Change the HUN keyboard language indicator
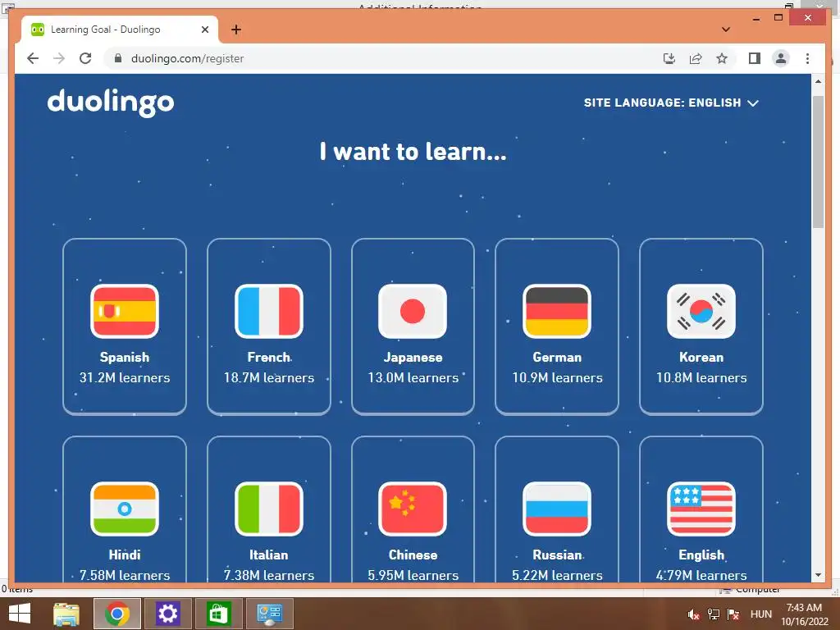This screenshot has width=840, height=630. (760, 614)
